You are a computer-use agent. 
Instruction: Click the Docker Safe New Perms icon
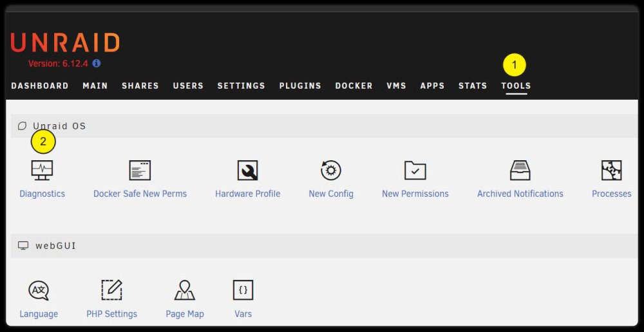(x=140, y=171)
